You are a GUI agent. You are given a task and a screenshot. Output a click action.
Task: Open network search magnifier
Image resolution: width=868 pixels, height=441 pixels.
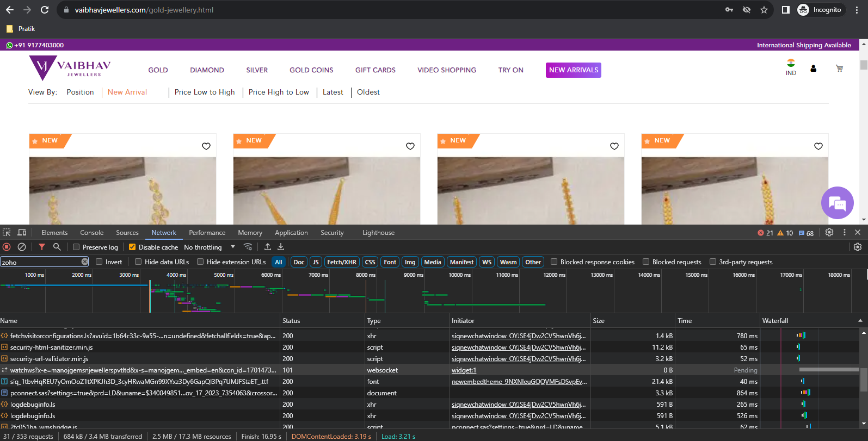pos(57,247)
